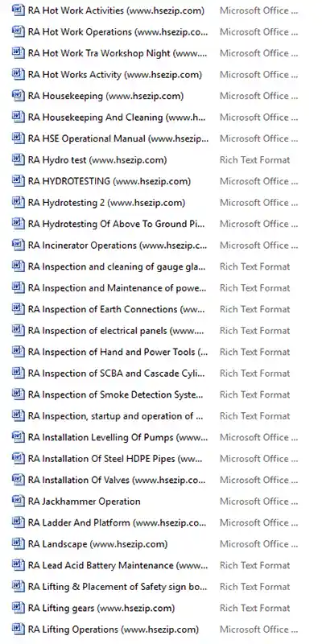The height and width of the screenshot is (644, 322).
Task: Click Rich Text Format type of RA Inspection of SCBA
Action: pos(255,374)
